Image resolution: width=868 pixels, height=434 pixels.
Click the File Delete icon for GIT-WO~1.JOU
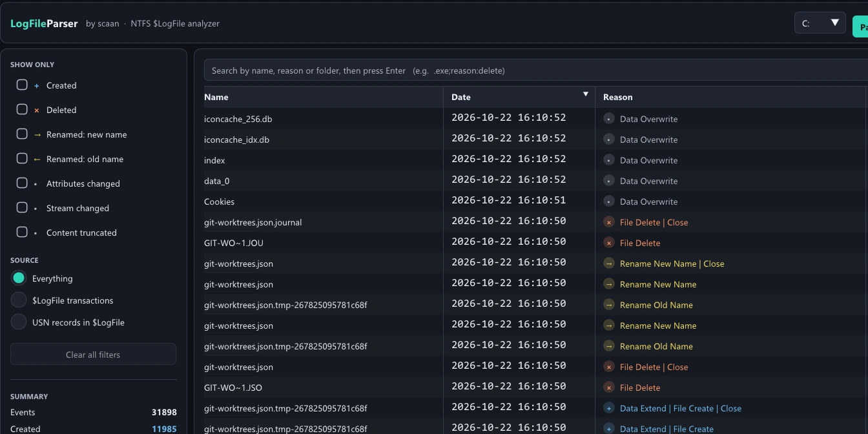pos(608,243)
